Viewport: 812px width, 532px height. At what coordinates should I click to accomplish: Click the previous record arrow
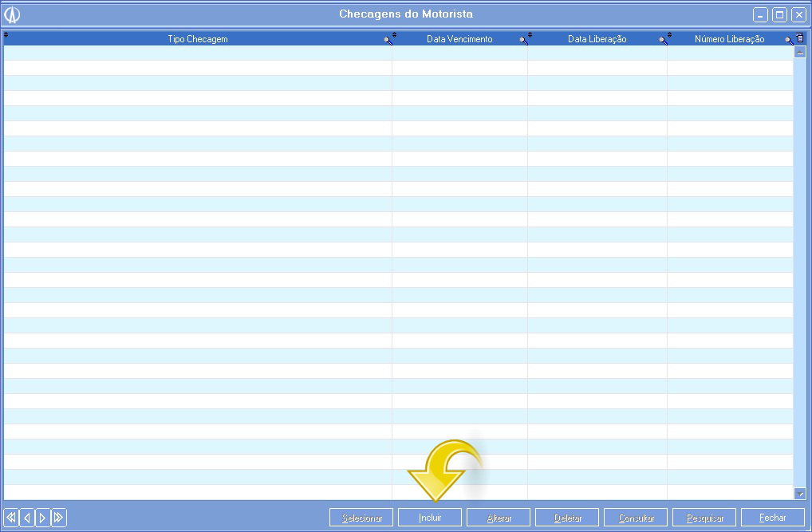point(26,518)
